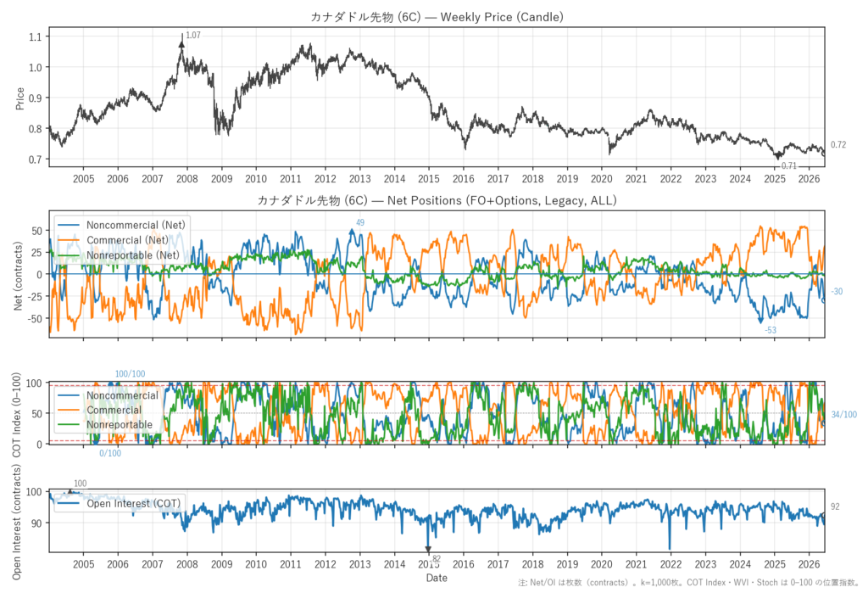Click the 92 latest open interest label
This screenshot has height=593, width=868.
pos(835,506)
